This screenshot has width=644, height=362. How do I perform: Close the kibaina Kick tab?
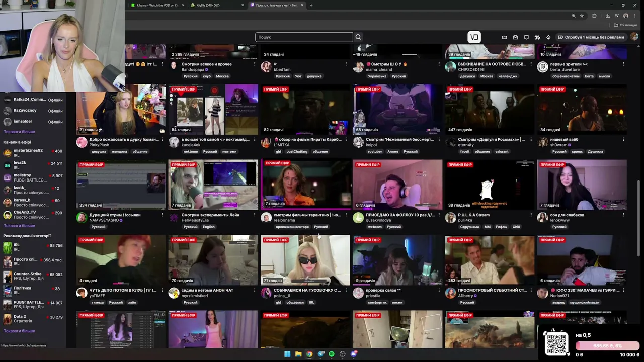(x=182, y=5)
